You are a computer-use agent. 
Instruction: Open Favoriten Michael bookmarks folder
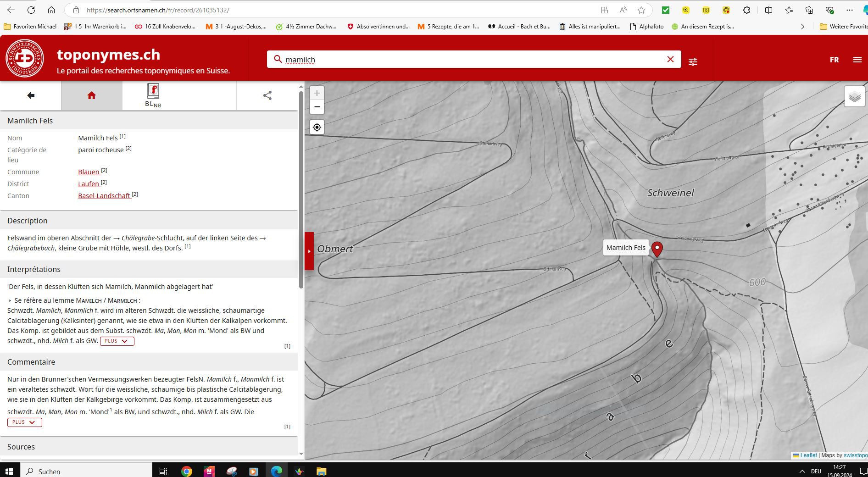(x=30, y=27)
